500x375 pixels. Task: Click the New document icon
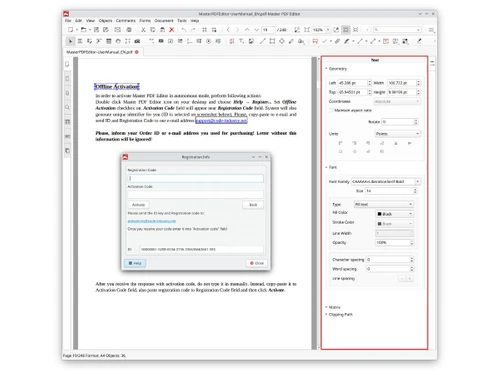[x=70, y=30]
